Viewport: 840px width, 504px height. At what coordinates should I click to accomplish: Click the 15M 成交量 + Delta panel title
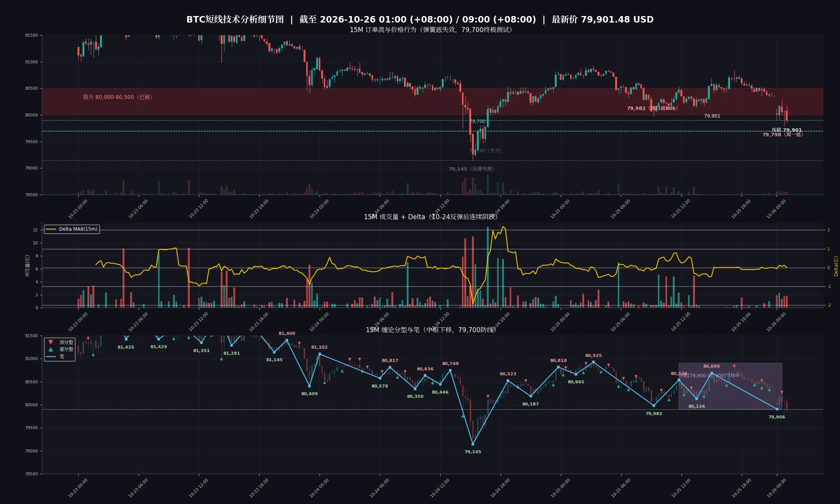pos(431,217)
